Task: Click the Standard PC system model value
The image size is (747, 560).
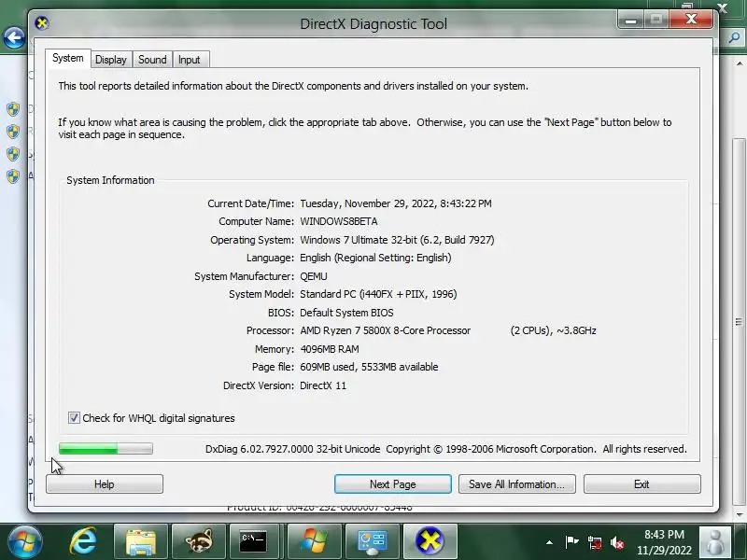Action: 378,294
